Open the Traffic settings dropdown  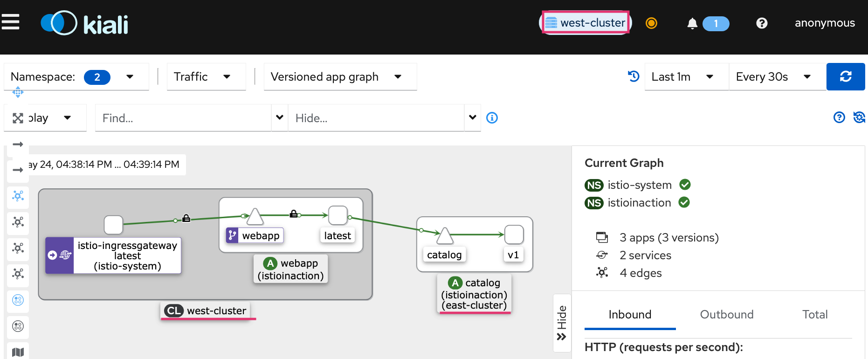point(206,76)
